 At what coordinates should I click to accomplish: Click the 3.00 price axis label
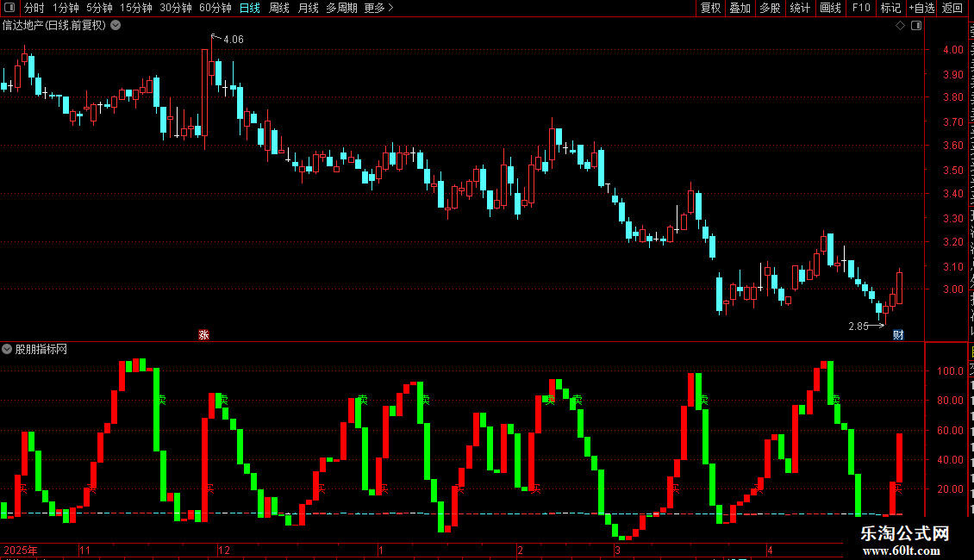click(x=952, y=289)
